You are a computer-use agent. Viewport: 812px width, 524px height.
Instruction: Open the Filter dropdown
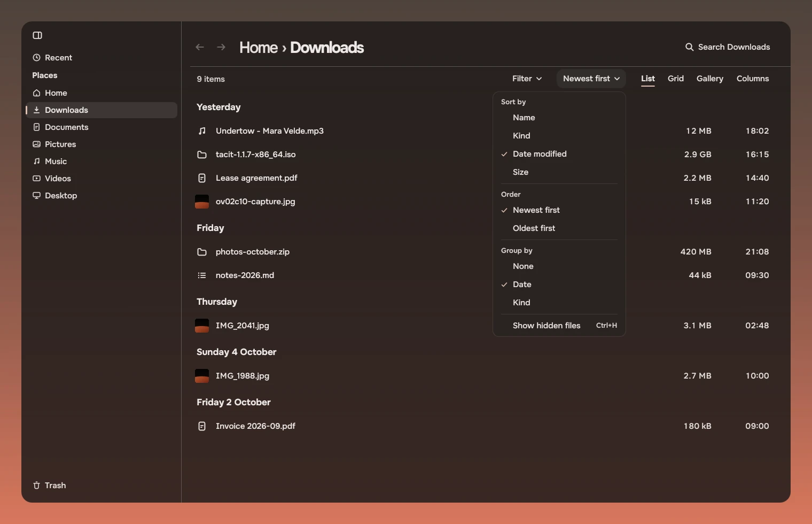coord(527,79)
